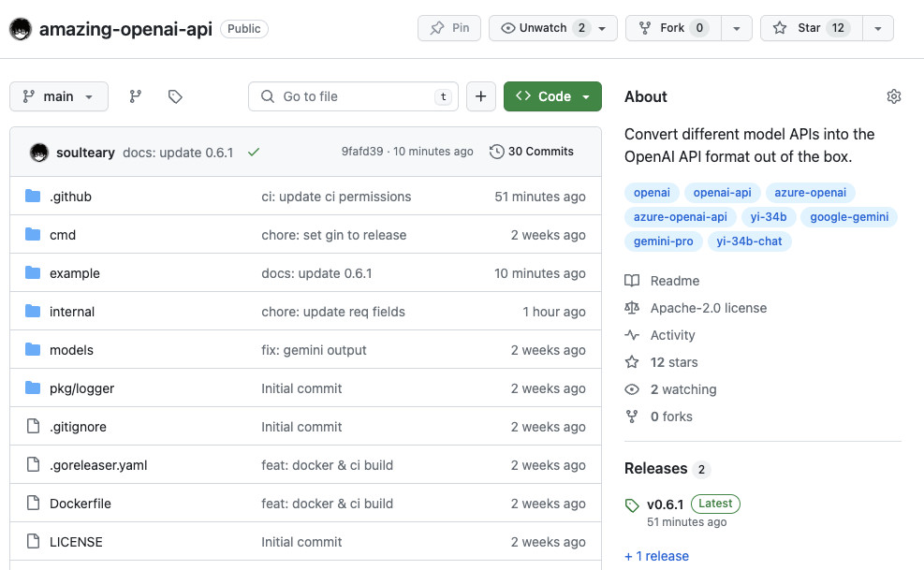Select the openai topic tag
Image resolution: width=924 pixels, height=570 pixels.
(652, 192)
